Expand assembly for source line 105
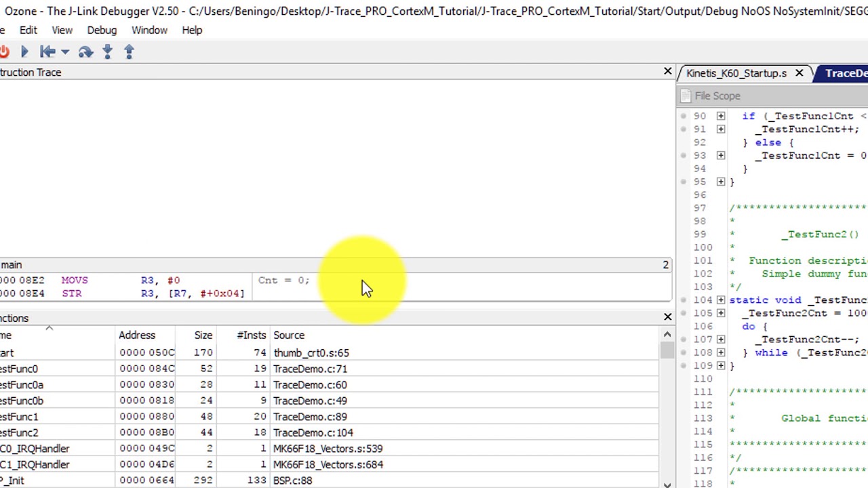The width and height of the screenshot is (868, 488). click(721, 313)
